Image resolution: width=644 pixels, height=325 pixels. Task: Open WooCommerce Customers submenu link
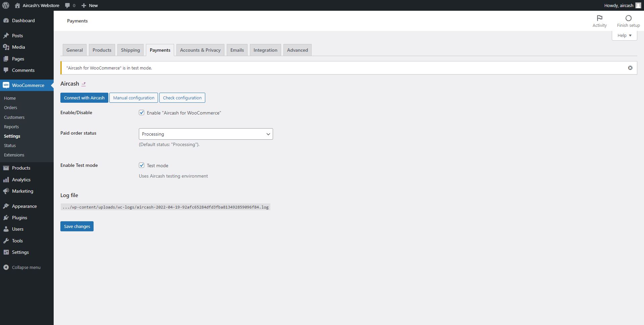click(x=14, y=117)
